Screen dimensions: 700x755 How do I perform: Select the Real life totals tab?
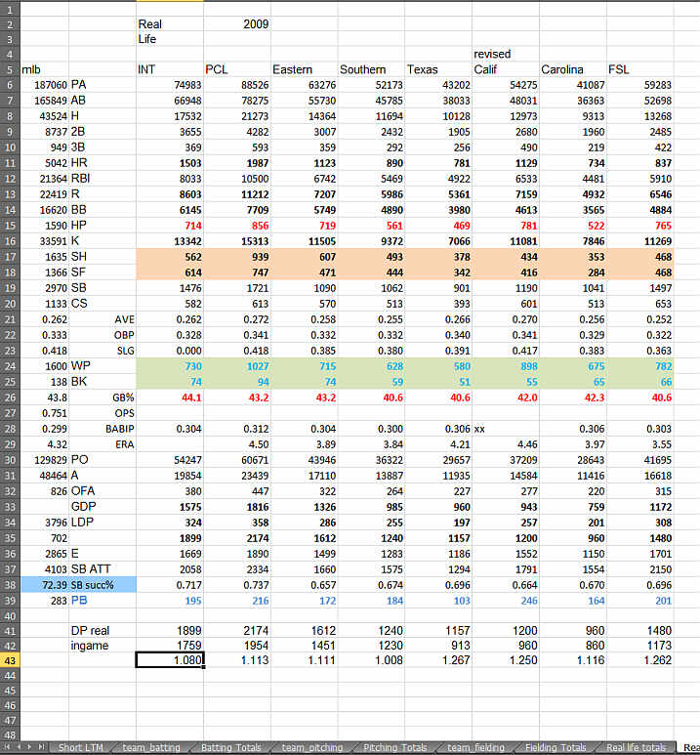pos(636,747)
